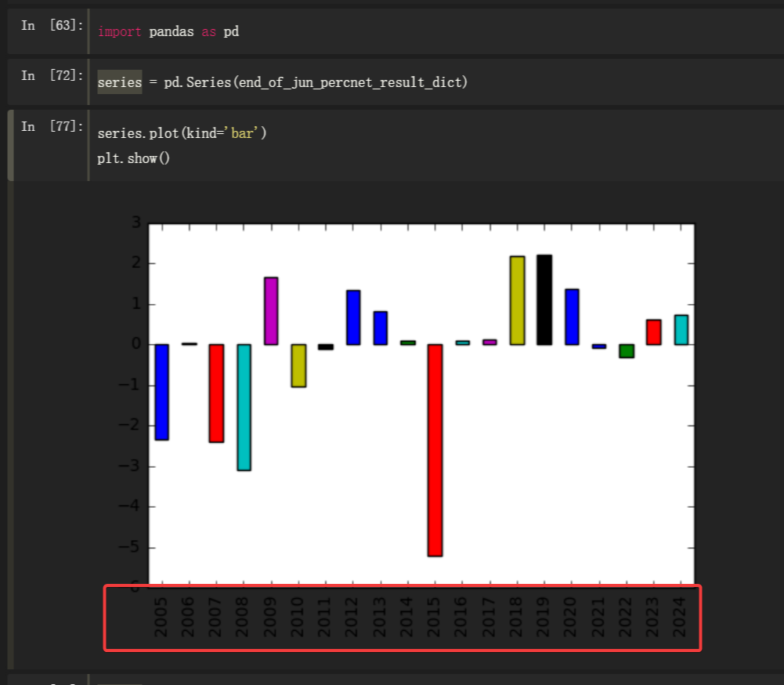Click the yellow 2018 bar
This screenshot has width=784, height=685.
pyautogui.click(x=518, y=300)
